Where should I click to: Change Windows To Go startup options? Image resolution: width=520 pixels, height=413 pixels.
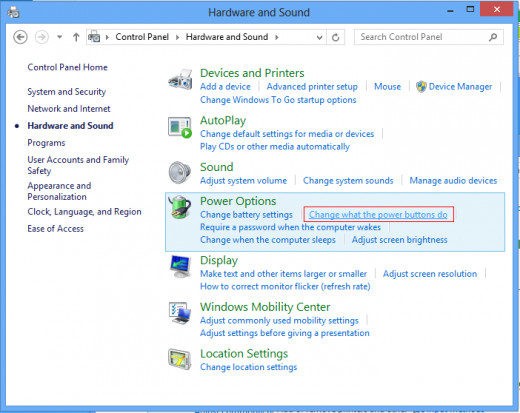278,100
